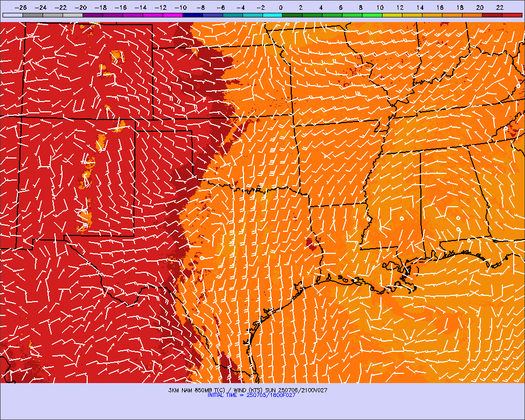Click the indigo -8 to -6 swatch
This screenshot has height=420, width=525.
[213, 15]
